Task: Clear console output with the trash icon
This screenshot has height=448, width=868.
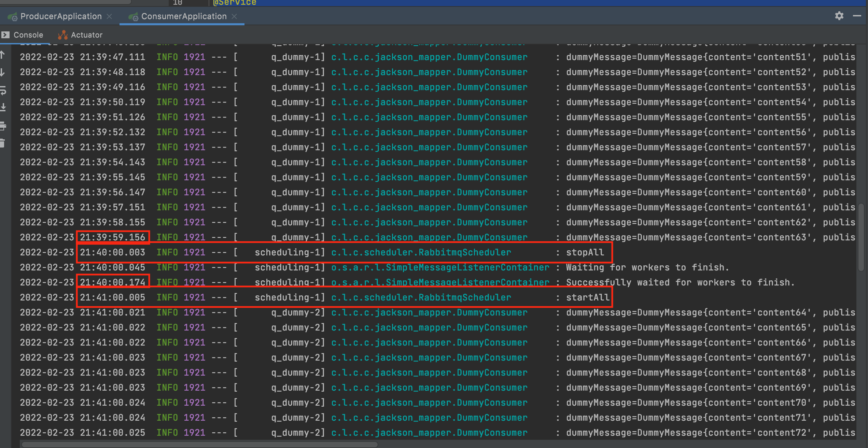Action: pyautogui.click(x=2, y=143)
